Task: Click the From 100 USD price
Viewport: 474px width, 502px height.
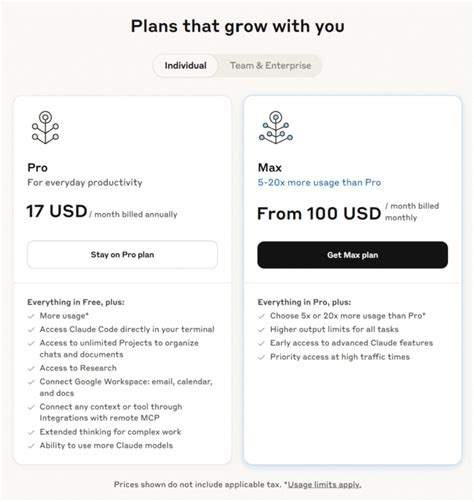Action: 319,213
